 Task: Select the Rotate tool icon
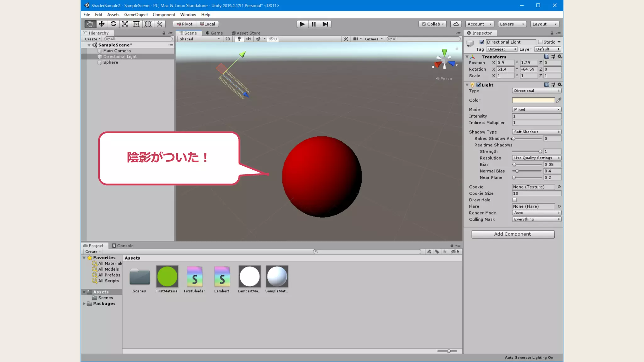click(113, 24)
